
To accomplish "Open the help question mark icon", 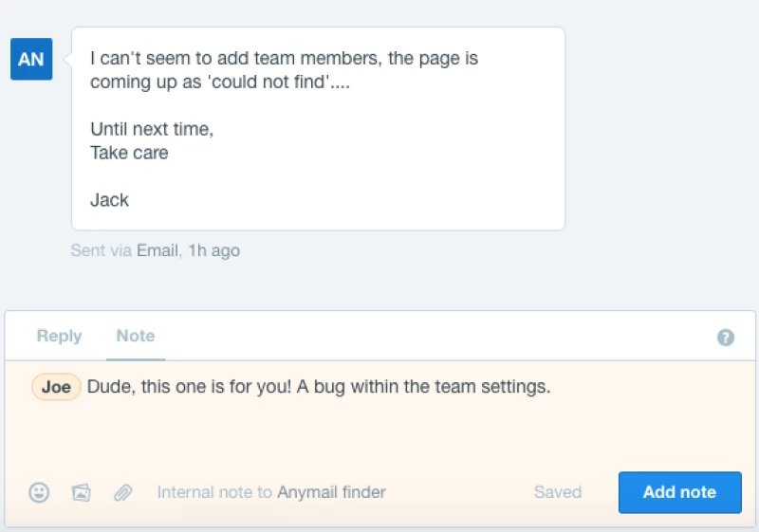I will 726,338.
